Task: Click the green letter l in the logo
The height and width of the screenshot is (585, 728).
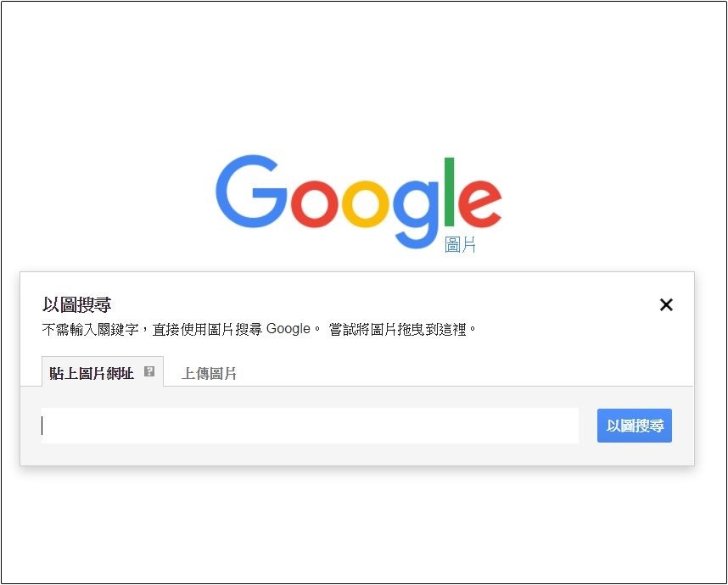Action: click(x=449, y=192)
